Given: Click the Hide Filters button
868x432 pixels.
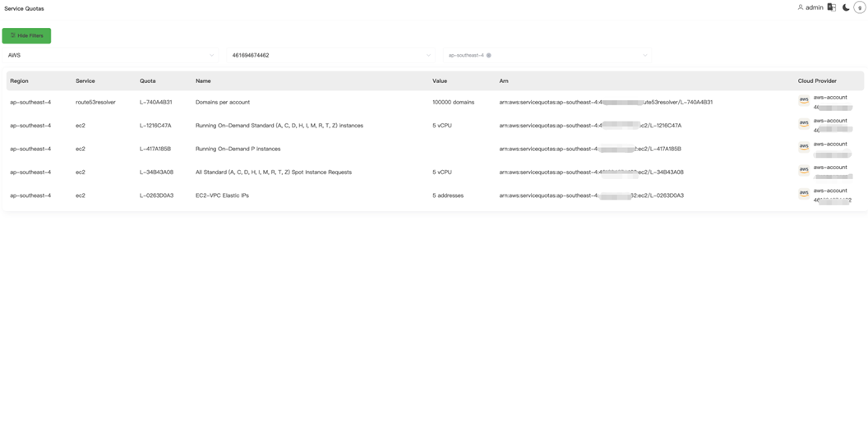Looking at the screenshot, I should pyautogui.click(x=26, y=36).
